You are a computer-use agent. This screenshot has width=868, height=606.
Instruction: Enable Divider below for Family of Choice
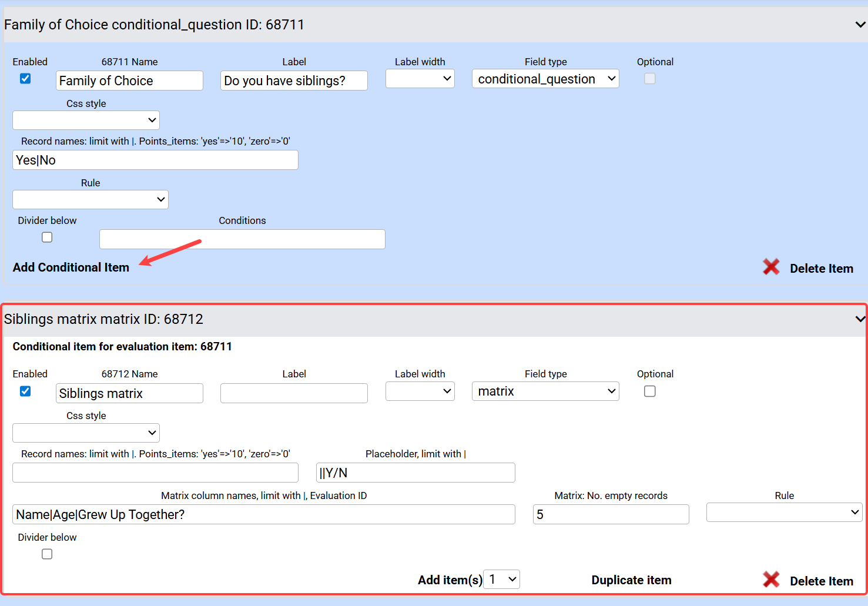click(x=47, y=237)
